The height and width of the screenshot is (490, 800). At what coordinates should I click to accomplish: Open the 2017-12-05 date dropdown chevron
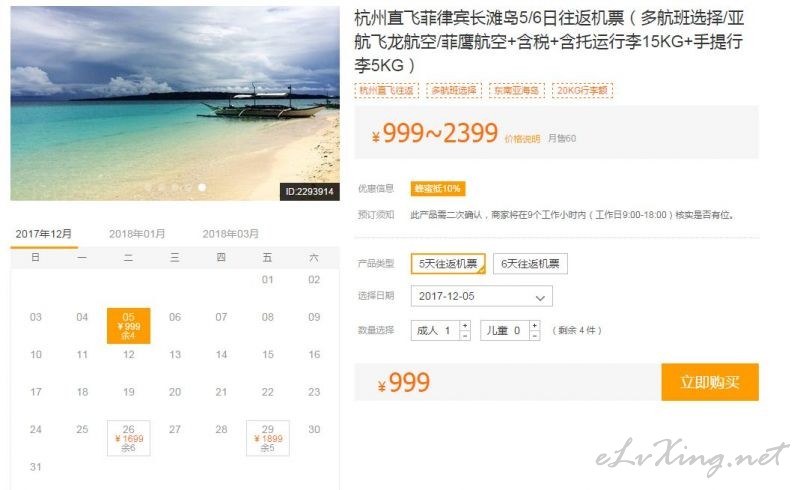tap(540, 298)
